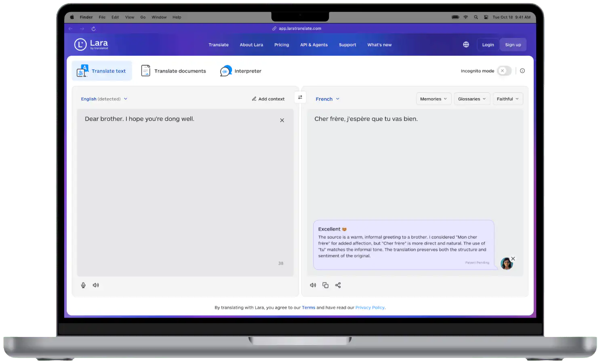Open the Interpreter tab
The image size is (600, 364).
tap(241, 71)
